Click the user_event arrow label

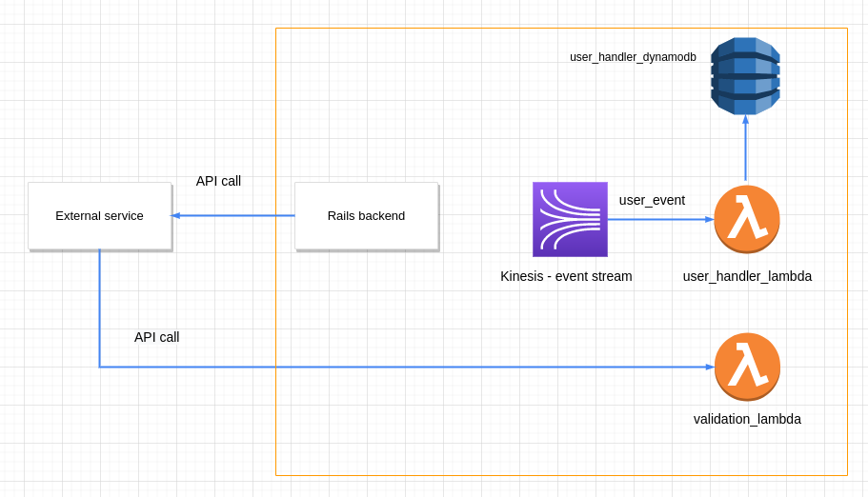point(652,200)
